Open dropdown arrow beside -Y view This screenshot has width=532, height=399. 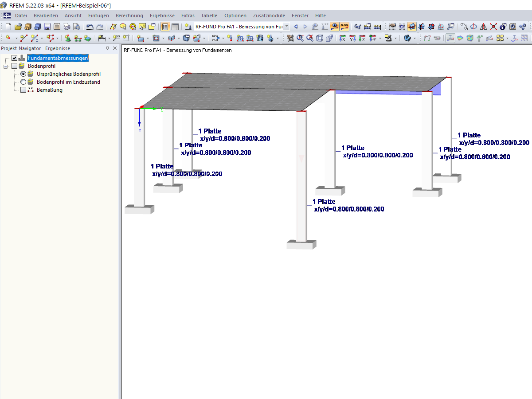pos(380,38)
